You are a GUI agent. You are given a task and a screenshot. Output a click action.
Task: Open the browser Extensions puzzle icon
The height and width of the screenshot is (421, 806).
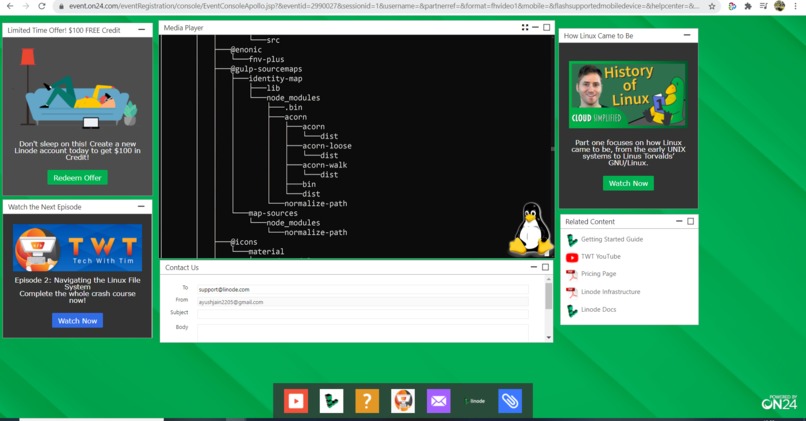coord(748,6)
